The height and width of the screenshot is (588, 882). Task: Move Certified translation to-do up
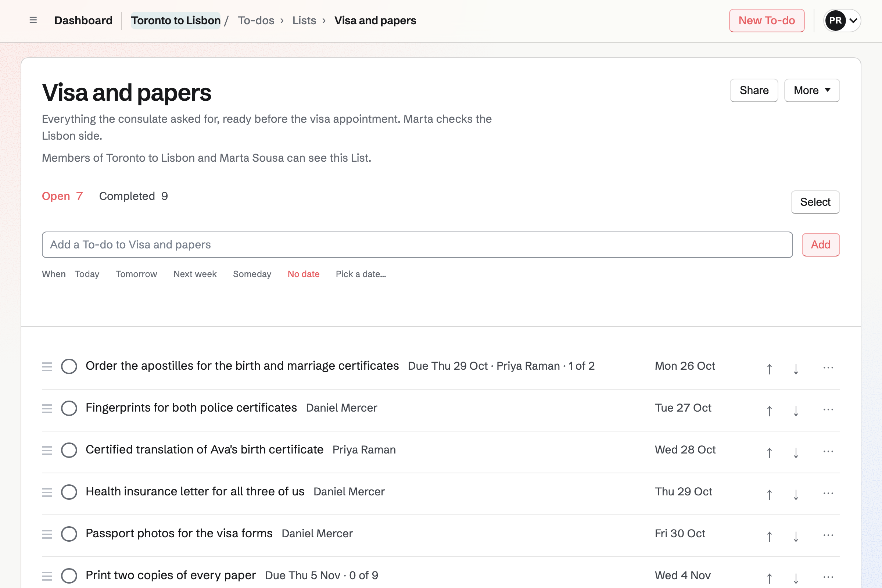click(x=769, y=452)
